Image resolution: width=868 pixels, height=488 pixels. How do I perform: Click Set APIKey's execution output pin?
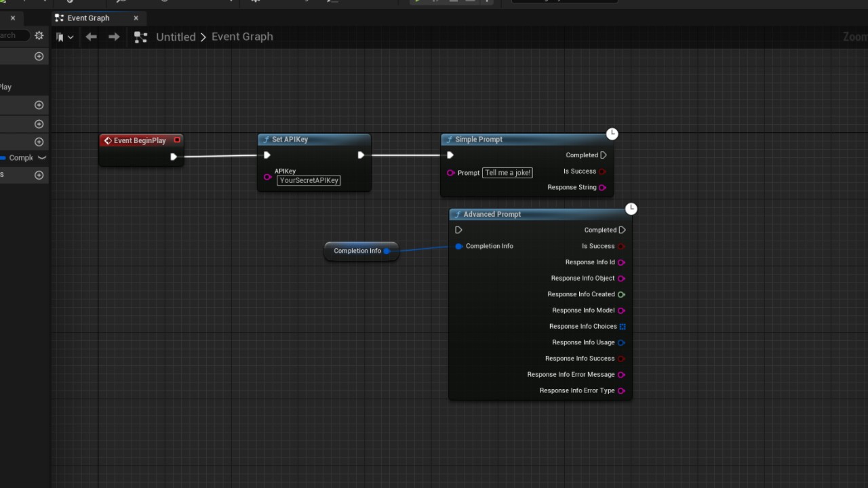click(361, 155)
